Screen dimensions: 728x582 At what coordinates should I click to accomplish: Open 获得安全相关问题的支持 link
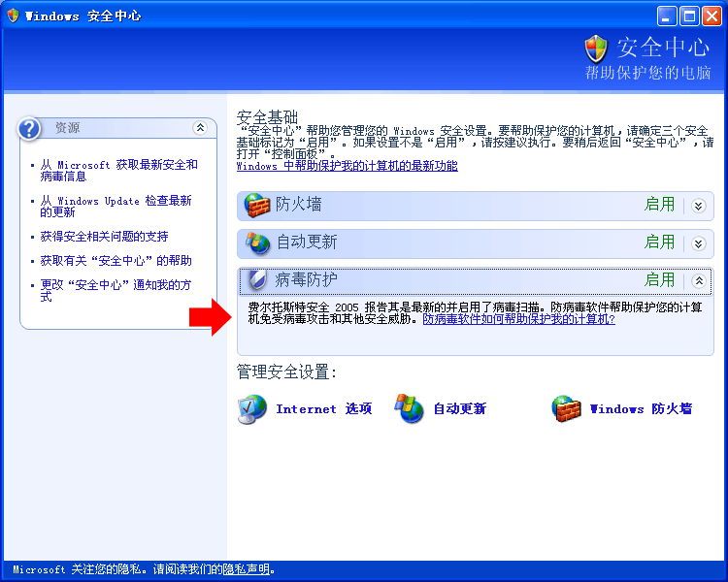[x=104, y=237]
